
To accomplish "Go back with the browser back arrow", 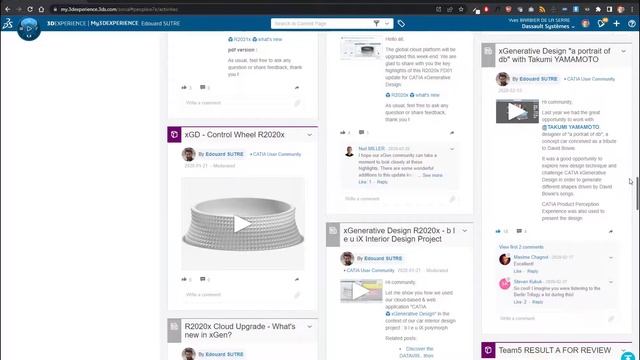I will pos(8,9).
